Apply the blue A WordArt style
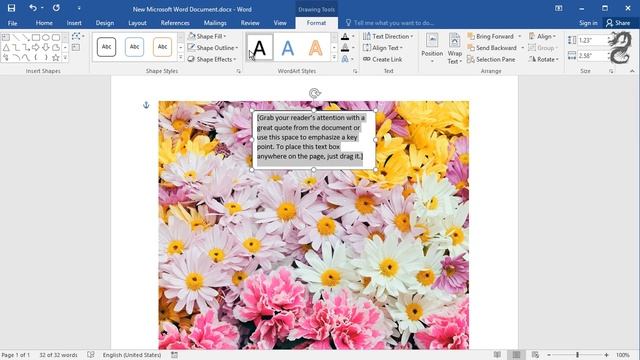 coord(288,48)
